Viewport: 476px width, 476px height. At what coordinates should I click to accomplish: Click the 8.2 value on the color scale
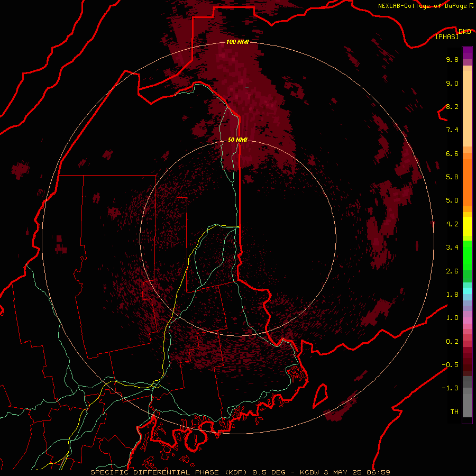[x=452, y=106]
